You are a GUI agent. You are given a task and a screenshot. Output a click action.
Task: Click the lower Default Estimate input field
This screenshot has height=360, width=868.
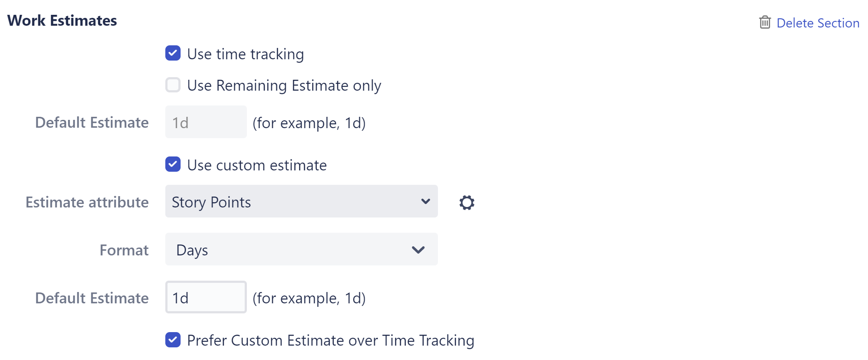pyautogui.click(x=206, y=297)
